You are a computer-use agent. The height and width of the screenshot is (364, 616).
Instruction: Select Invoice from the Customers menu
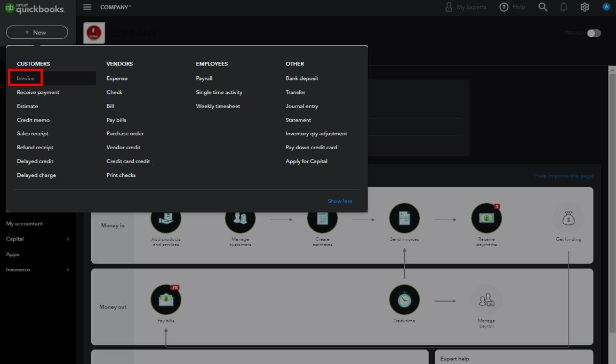pos(26,78)
